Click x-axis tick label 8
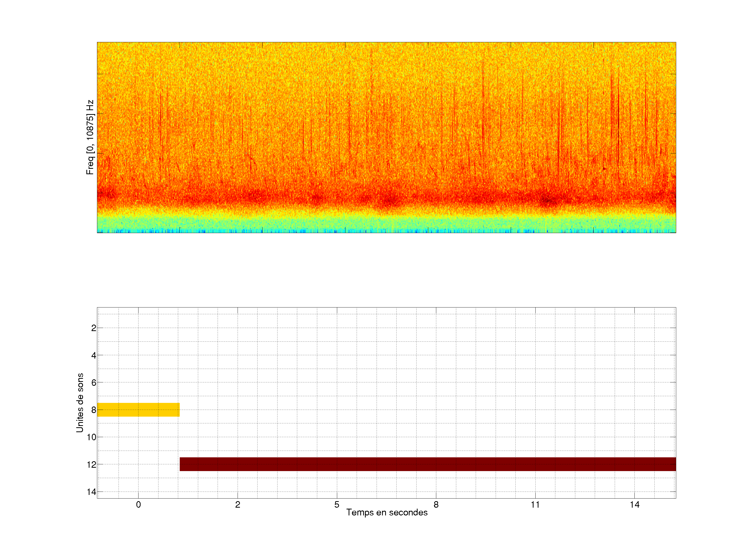This screenshot has height=560, width=747. (436, 505)
